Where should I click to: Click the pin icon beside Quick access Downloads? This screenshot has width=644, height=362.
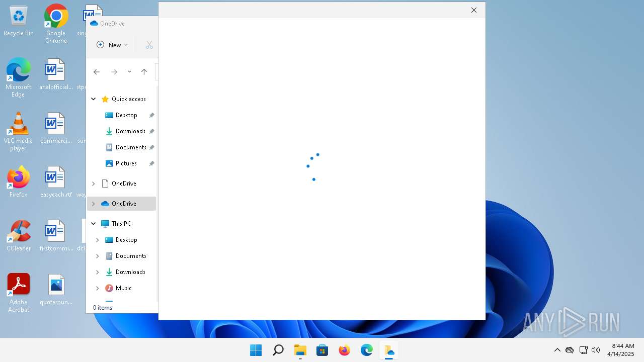tap(151, 131)
